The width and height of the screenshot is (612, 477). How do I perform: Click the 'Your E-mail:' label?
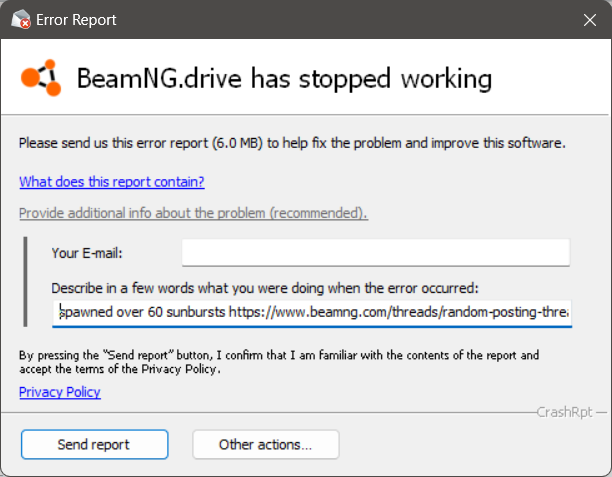tap(87, 253)
